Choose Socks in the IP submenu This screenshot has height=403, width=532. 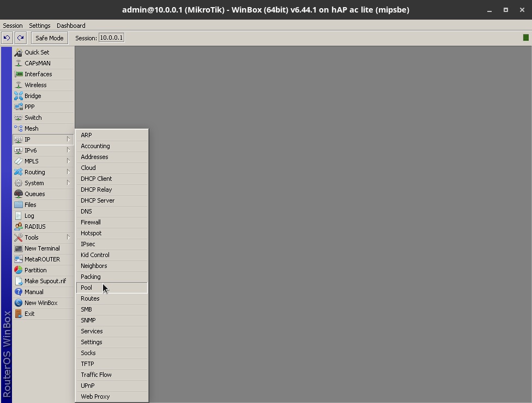(112, 353)
